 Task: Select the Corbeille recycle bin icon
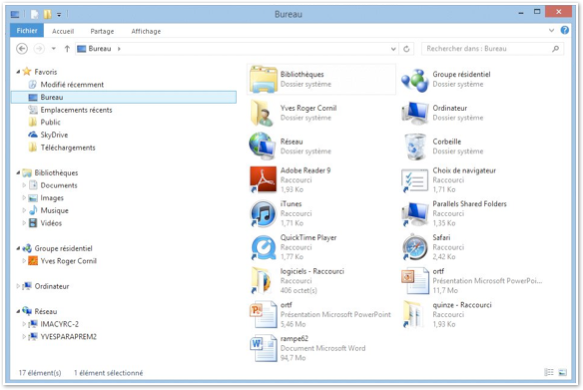click(x=415, y=146)
